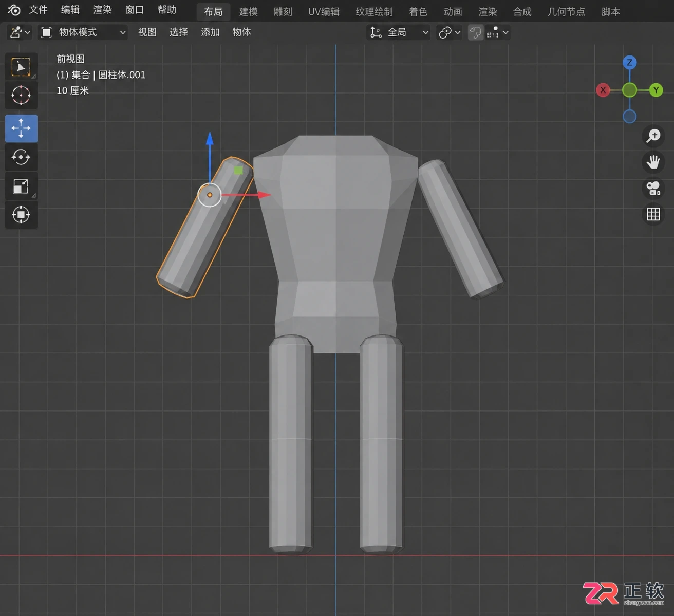The height and width of the screenshot is (616, 674).
Task: Click the Blender logo icon
Action: [14, 10]
